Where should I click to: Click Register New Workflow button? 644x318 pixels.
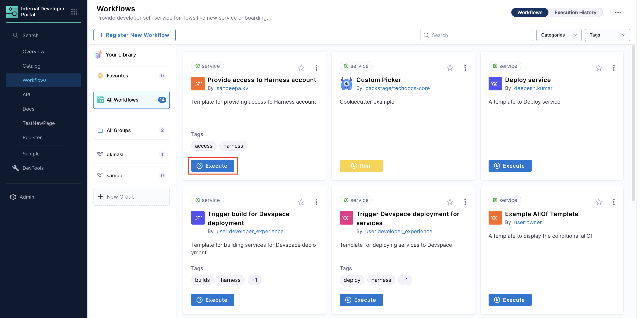(135, 35)
